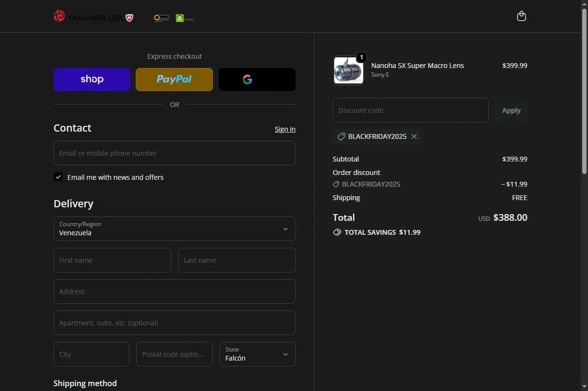The image size is (588, 391).
Task: Click the Express checkout heading
Action: coord(174,56)
